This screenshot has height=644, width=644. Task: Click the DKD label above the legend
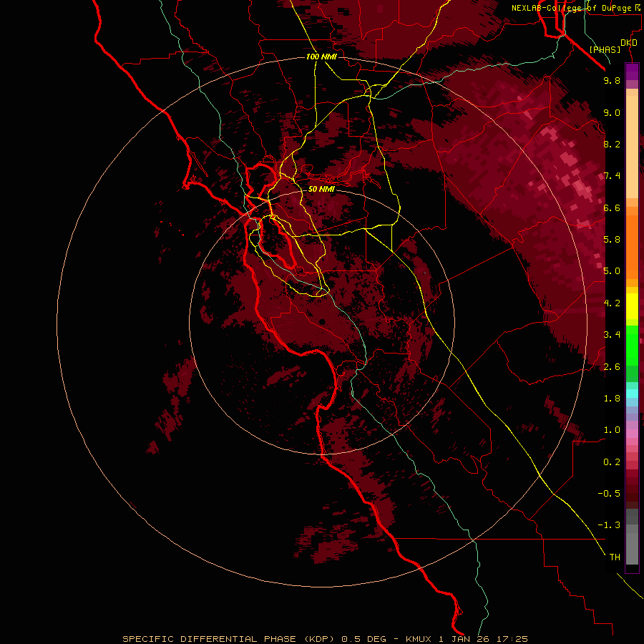point(629,42)
